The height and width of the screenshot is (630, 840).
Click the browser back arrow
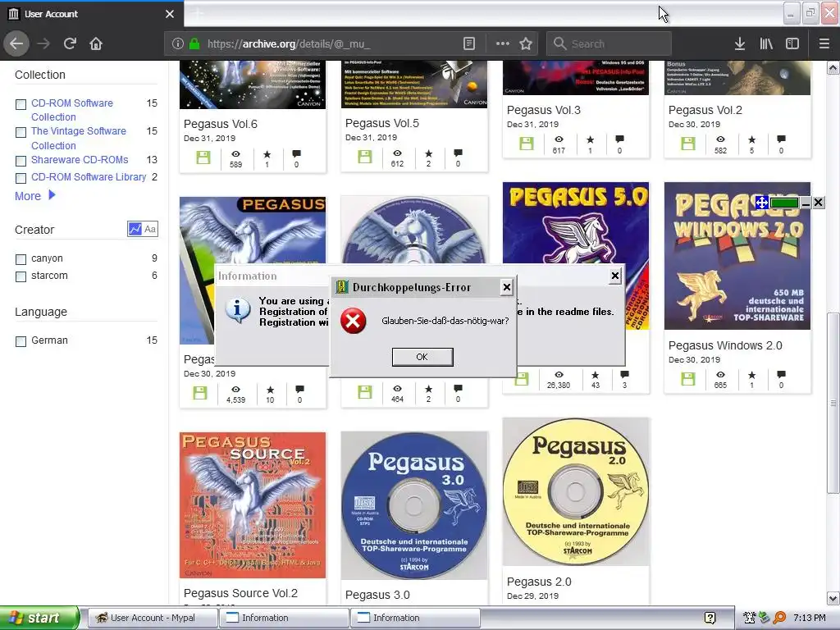(x=16, y=43)
